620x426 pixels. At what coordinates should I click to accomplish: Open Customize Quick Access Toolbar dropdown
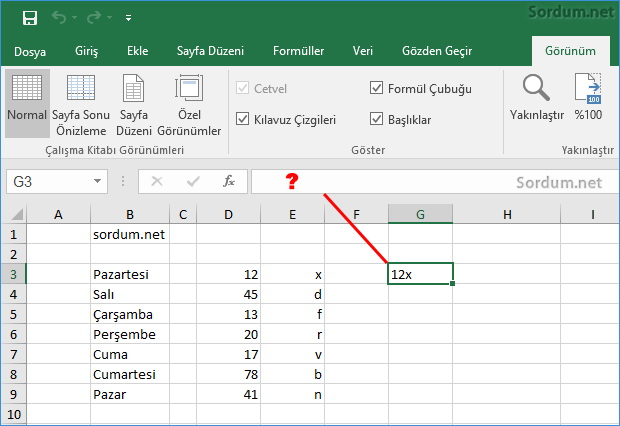pos(128,18)
